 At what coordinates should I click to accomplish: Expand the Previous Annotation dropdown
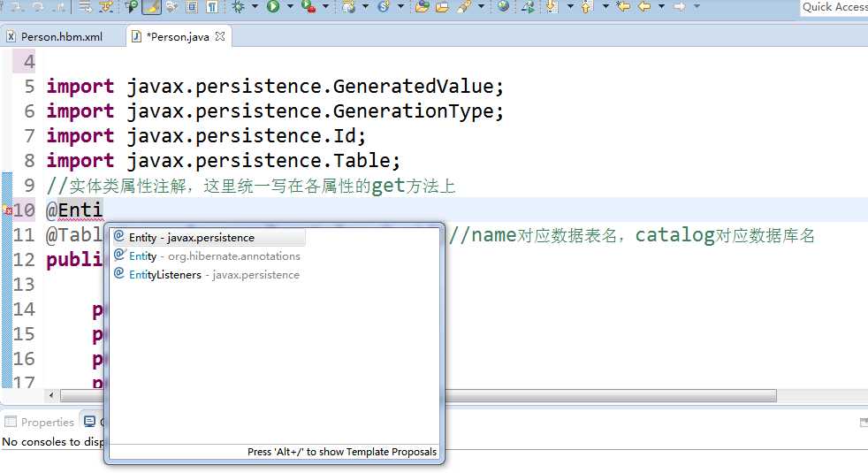[x=605, y=7]
